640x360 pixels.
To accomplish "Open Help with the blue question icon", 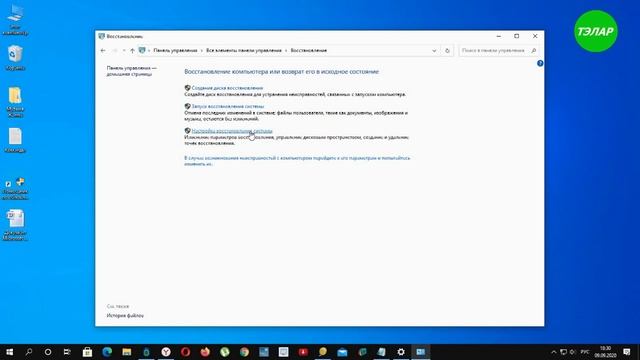I will (540, 63).
